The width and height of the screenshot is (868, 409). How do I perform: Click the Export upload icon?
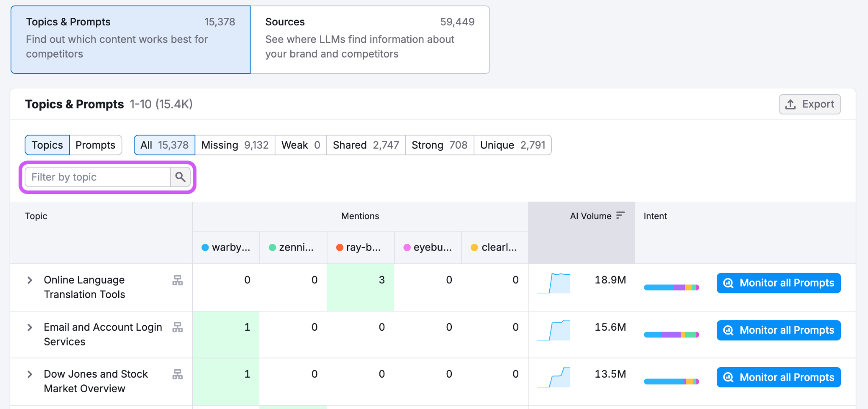(x=791, y=104)
